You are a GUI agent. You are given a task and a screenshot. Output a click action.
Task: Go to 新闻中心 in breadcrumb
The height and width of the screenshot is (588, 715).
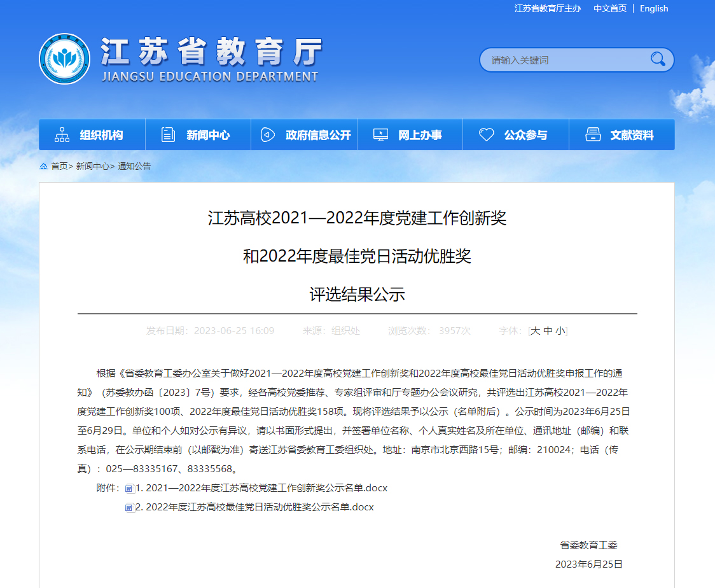tap(93, 166)
